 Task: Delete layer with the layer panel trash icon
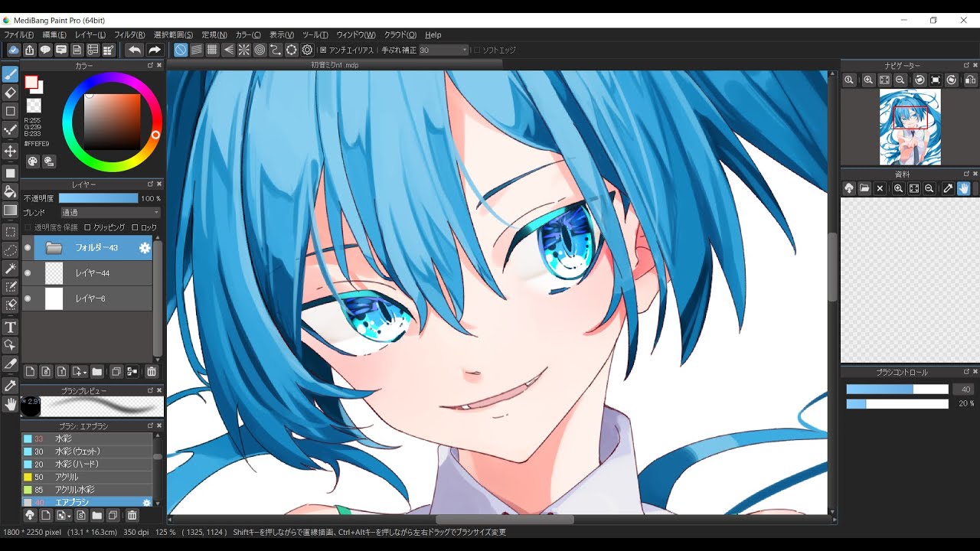pyautogui.click(x=152, y=372)
